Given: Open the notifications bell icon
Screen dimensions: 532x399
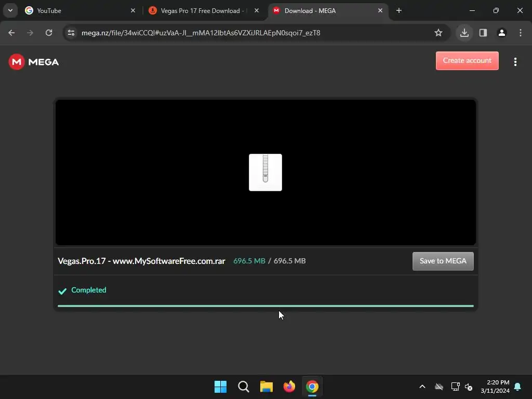Looking at the screenshot, I should tap(517, 387).
